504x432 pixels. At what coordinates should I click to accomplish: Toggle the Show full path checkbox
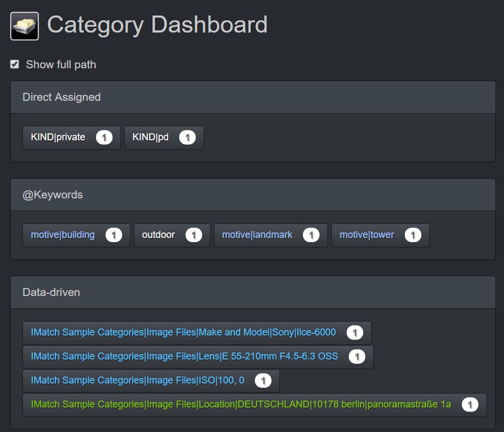pos(15,65)
